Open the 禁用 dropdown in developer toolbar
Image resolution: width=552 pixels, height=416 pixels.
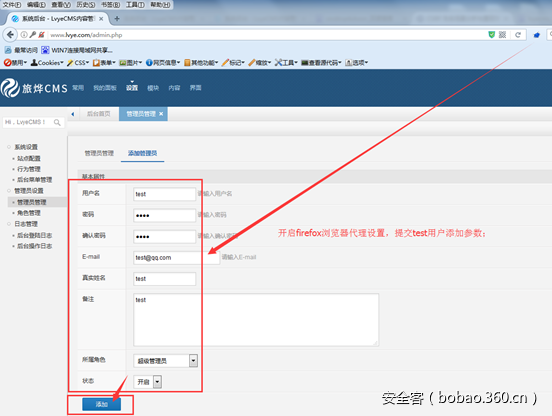click(15, 63)
